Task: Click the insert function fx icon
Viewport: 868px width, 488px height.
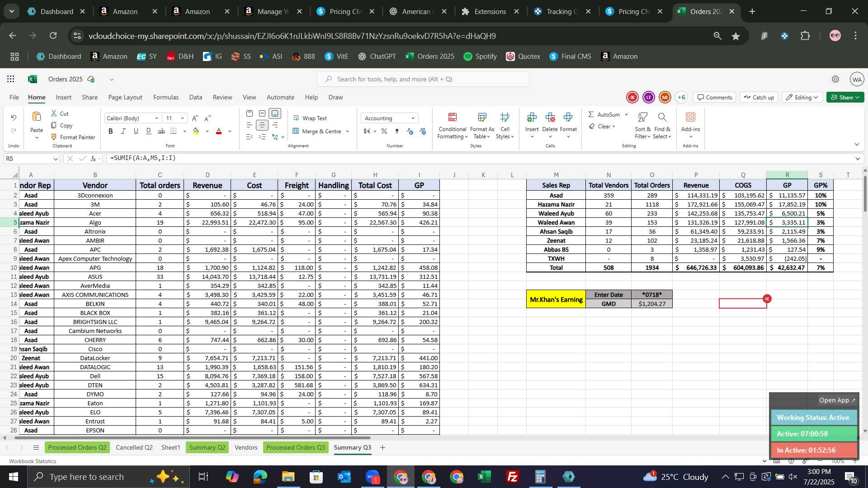Action: pos(93,159)
